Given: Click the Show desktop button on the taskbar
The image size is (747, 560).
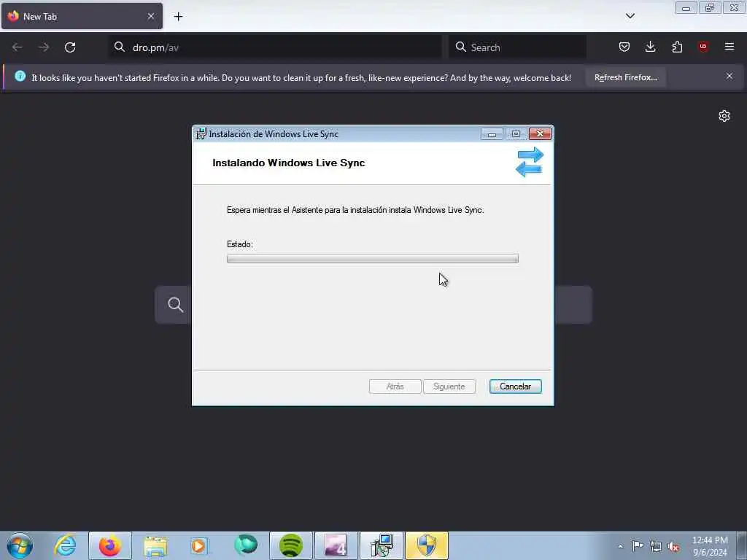Looking at the screenshot, I should (x=742, y=546).
